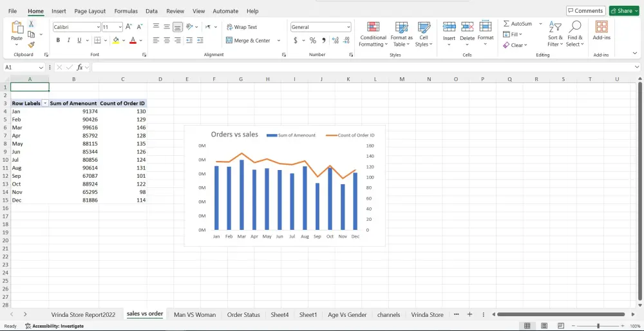Open the File menu

12,11
